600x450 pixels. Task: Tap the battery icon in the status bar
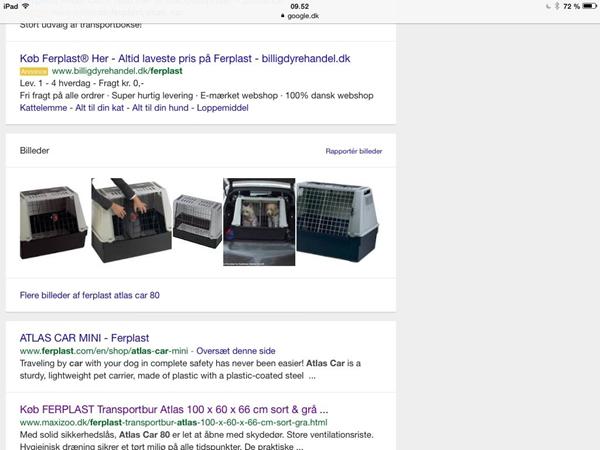[590, 6]
